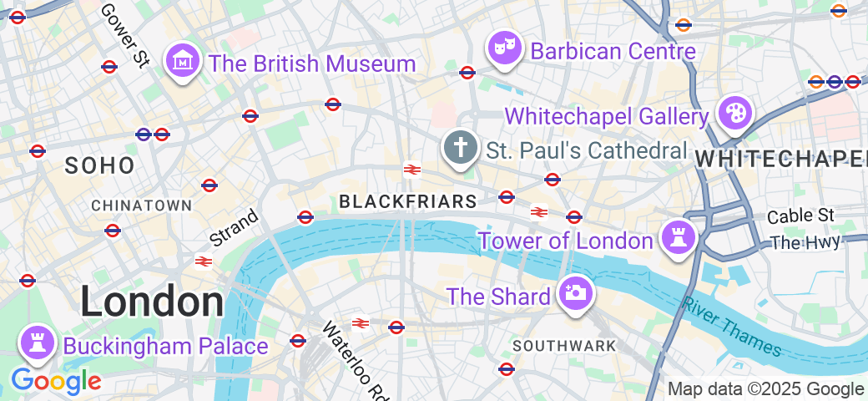Click St. Paul's Cathedral cross marker
This screenshot has height=401, width=868.
click(461, 149)
